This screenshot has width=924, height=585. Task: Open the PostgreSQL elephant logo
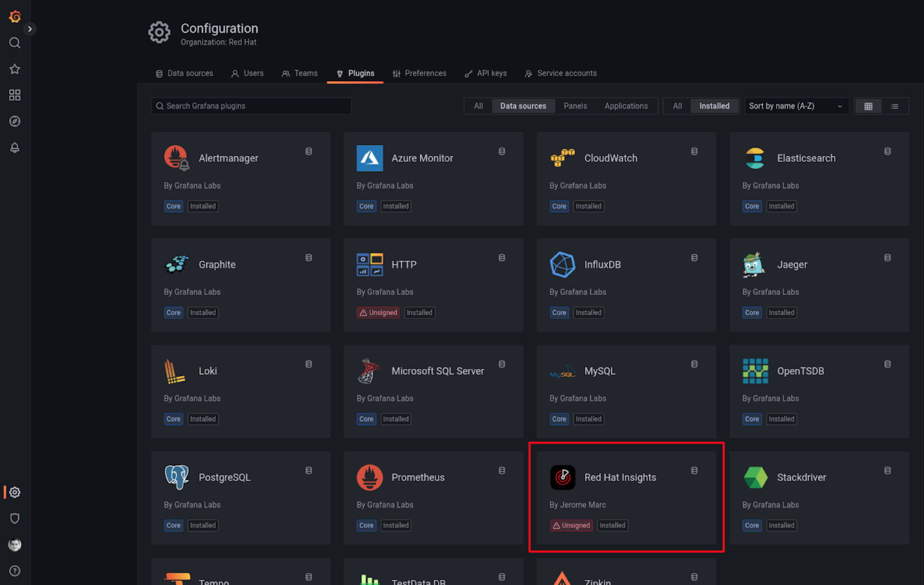[176, 477]
